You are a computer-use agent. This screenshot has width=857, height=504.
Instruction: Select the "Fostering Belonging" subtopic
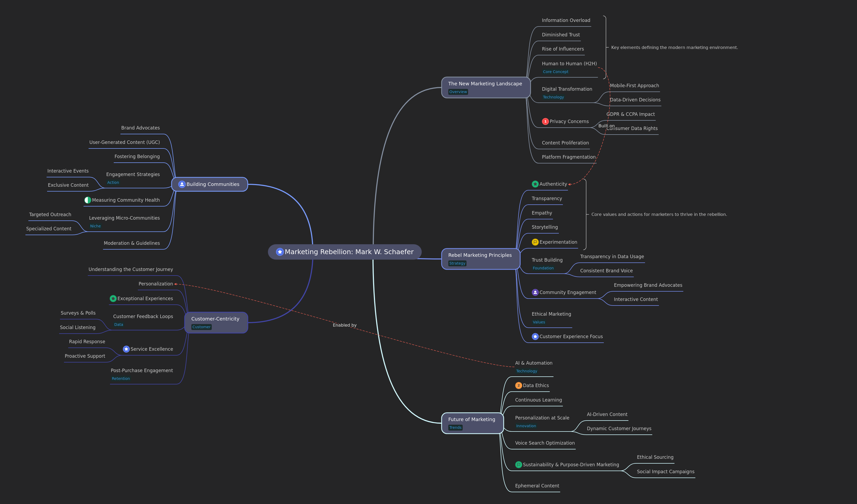137,157
